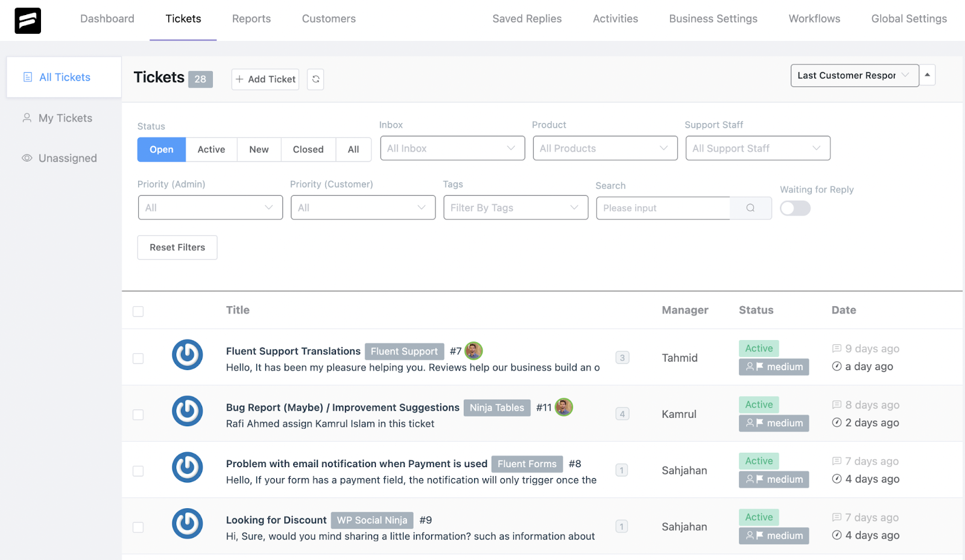Click the Fluent Support logo icon
Viewport: 965px width, 560px height.
click(28, 20)
